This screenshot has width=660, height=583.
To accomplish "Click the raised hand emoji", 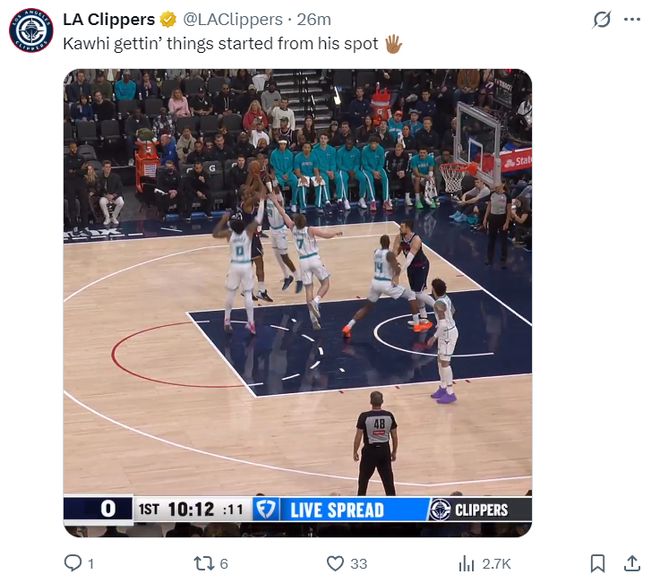I will pos(394,44).
